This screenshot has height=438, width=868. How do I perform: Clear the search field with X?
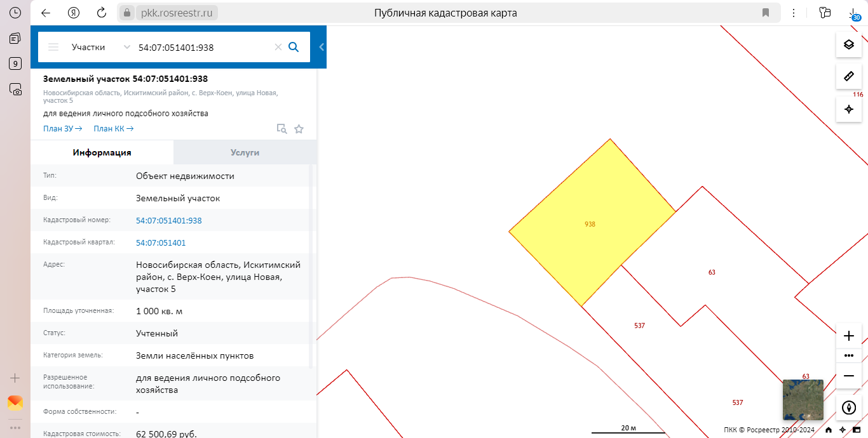click(x=278, y=47)
